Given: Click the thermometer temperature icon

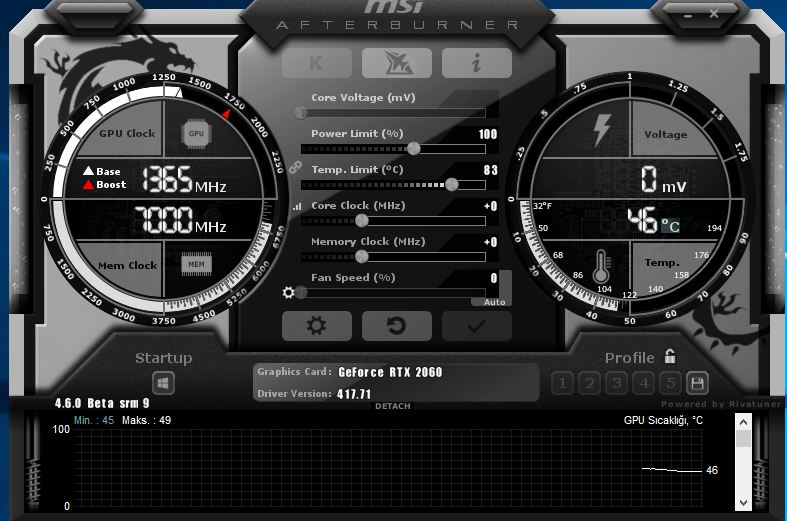Looking at the screenshot, I should tap(601, 267).
